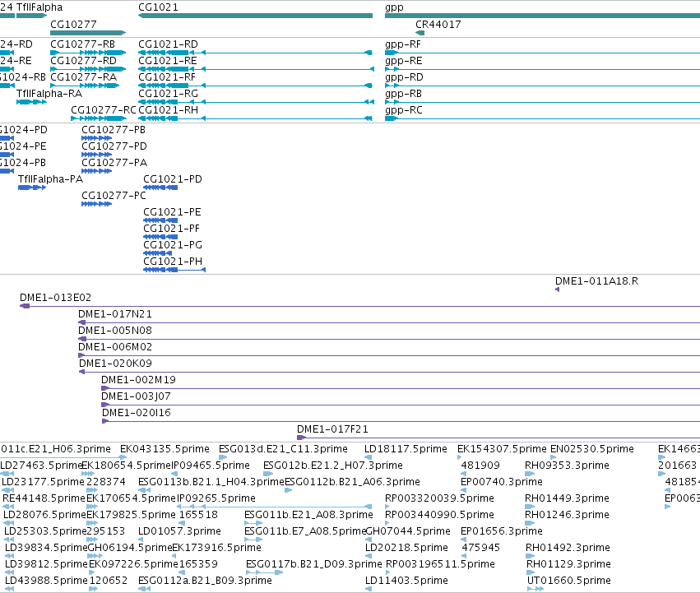
Task: Select the DME1-002M19 clone
Action: tap(401, 388)
